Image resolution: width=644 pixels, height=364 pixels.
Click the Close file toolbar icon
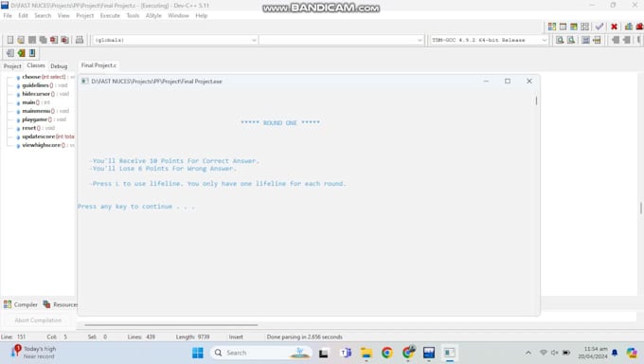(x=54, y=40)
